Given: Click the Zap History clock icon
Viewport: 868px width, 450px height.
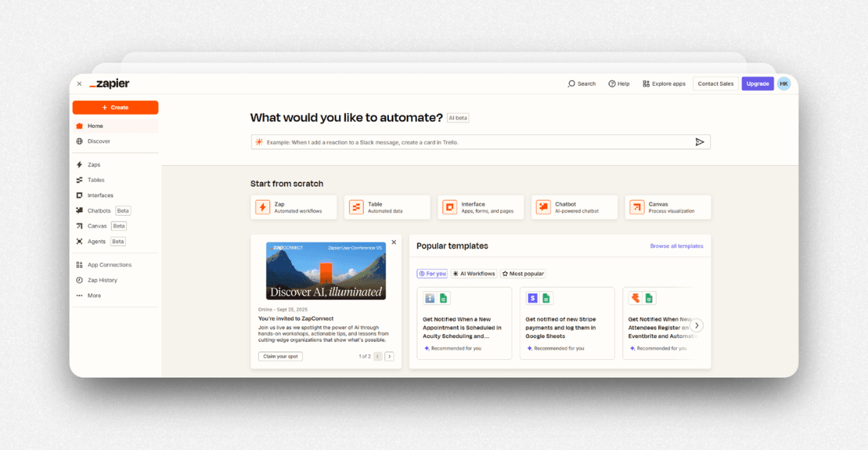Looking at the screenshot, I should tap(79, 280).
